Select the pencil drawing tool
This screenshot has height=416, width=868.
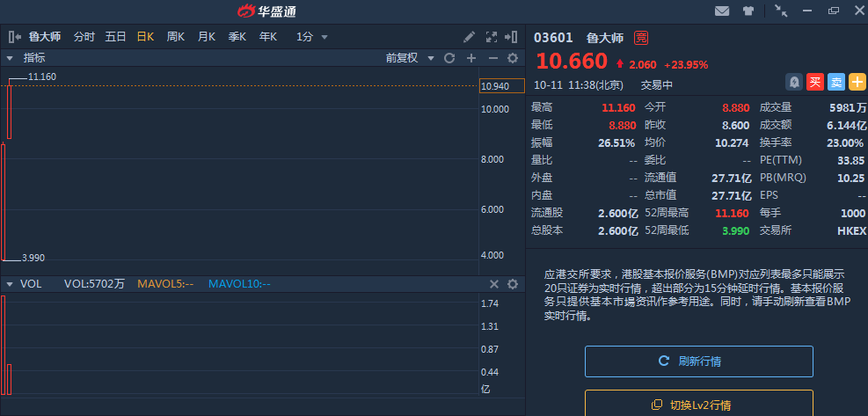(x=470, y=37)
